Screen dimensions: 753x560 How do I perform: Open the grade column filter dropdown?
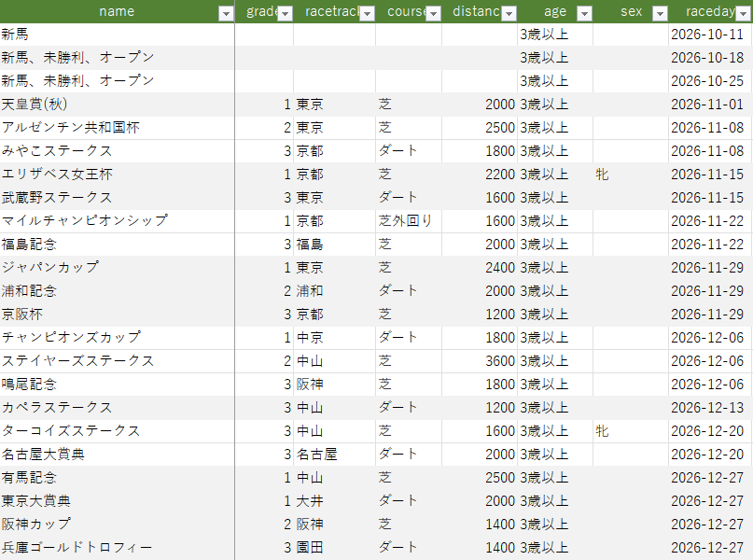pyautogui.click(x=285, y=13)
